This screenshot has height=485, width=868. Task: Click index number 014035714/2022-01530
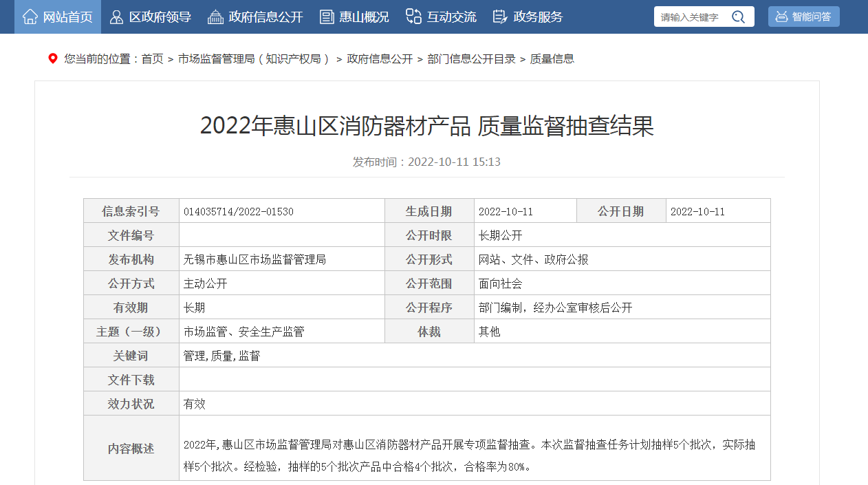(238, 211)
